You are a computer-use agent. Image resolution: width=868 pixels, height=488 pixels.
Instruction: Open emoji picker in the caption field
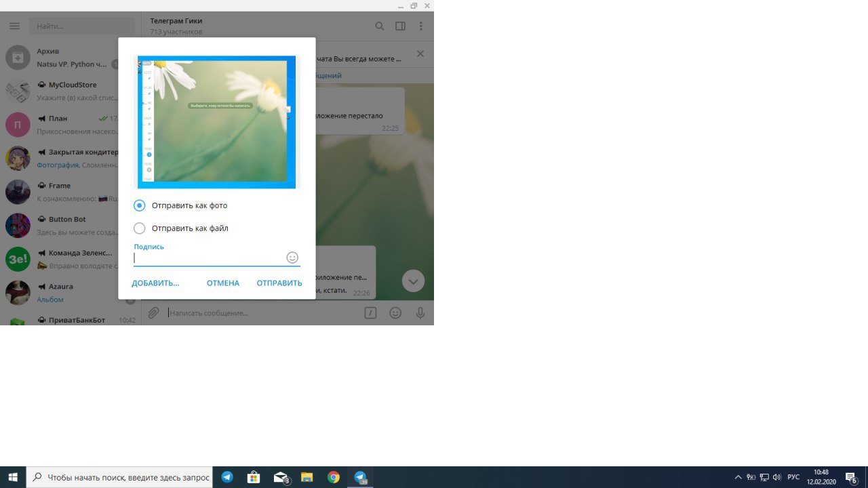click(x=292, y=258)
